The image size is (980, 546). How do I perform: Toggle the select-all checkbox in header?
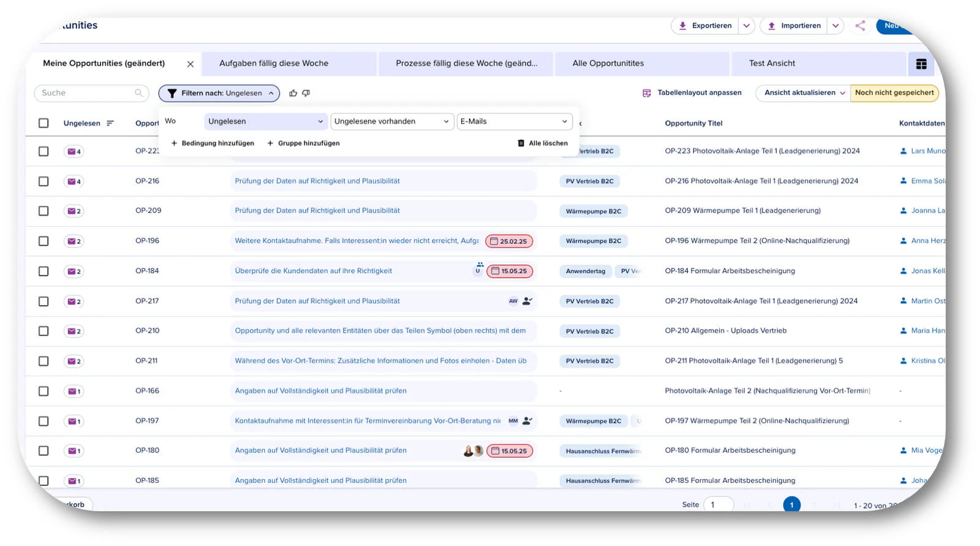click(x=43, y=123)
